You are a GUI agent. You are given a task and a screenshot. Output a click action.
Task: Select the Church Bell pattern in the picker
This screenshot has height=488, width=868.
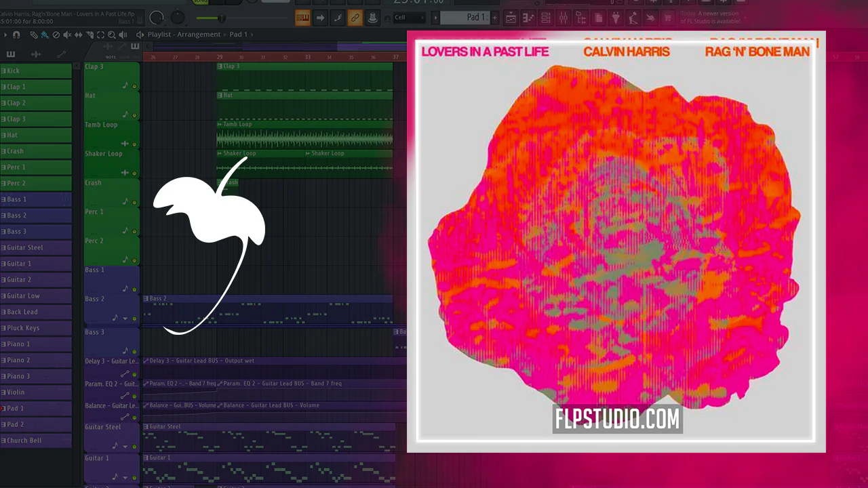click(x=36, y=441)
